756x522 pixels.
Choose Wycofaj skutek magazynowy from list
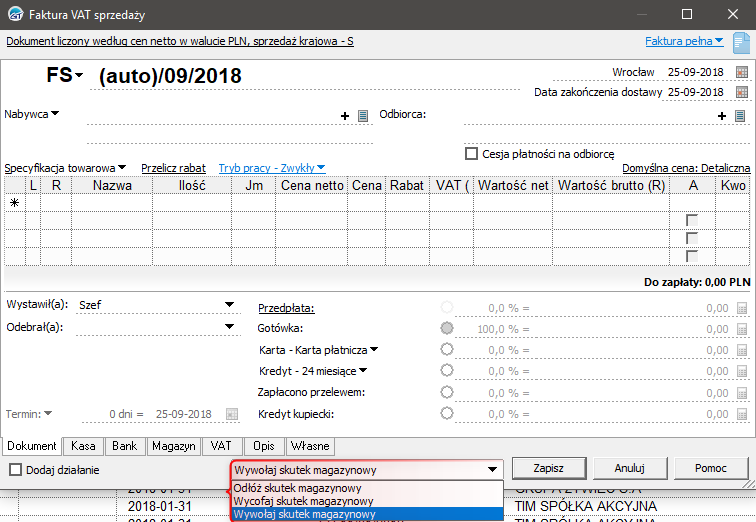click(x=367, y=501)
